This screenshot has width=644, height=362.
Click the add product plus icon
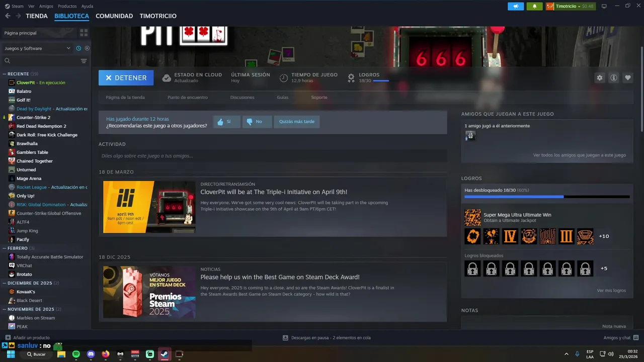tap(8, 337)
